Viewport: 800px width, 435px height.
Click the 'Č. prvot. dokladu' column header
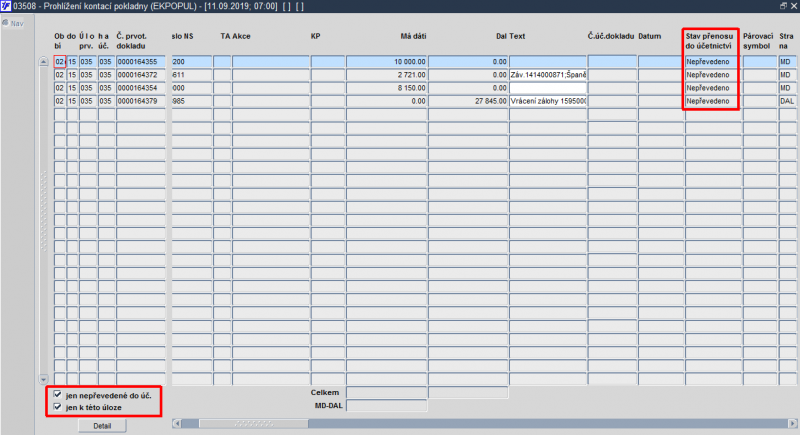pos(132,41)
